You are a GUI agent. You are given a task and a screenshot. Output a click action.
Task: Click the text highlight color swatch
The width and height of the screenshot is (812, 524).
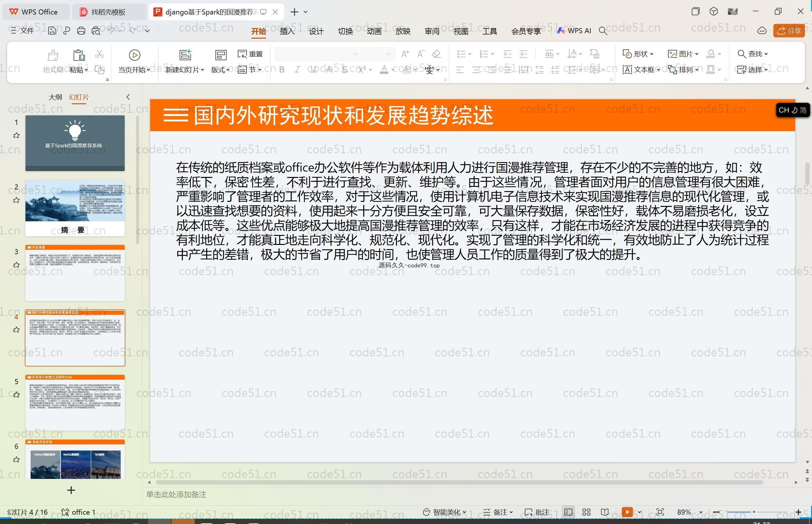point(407,70)
